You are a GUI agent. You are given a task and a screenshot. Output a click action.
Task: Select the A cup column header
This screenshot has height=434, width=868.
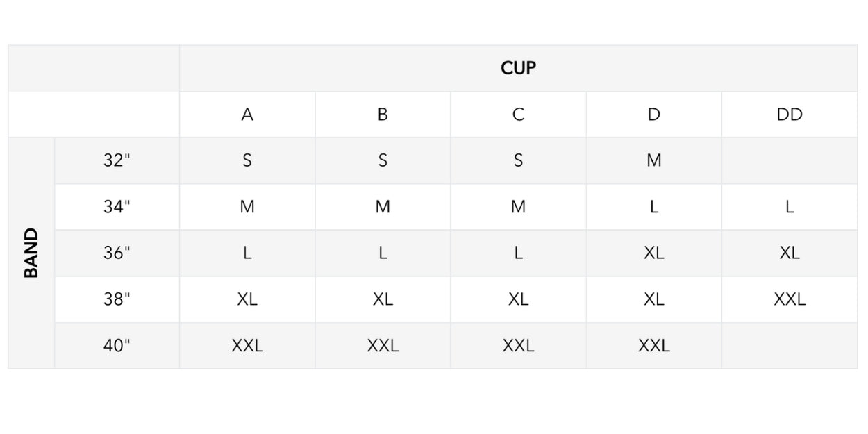[x=247, y=115]
